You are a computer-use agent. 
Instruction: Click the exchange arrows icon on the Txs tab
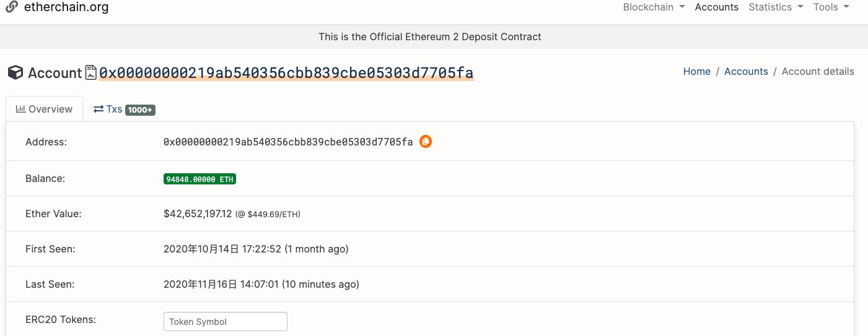click(x=99, y=109)
